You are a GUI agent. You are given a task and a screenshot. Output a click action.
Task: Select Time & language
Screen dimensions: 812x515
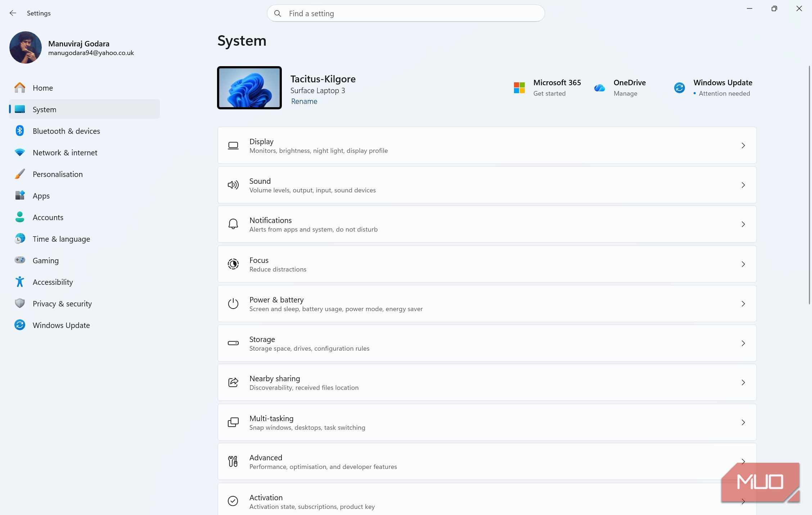point(84,239)
